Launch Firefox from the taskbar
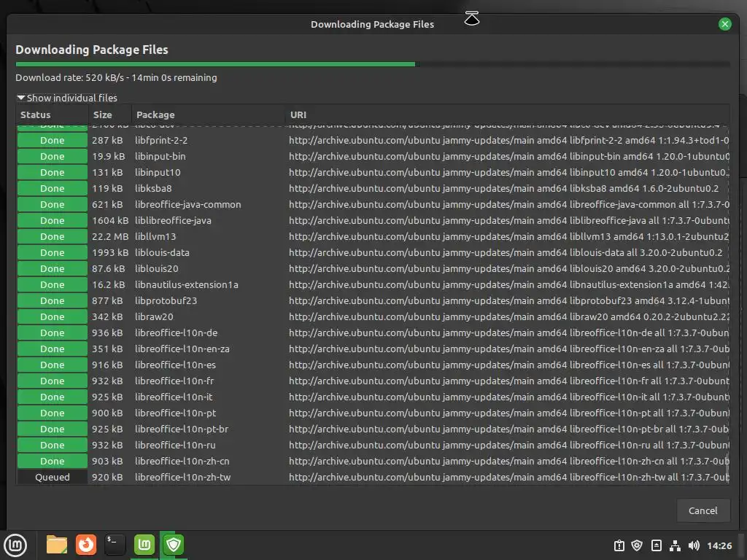 pyautogui.click(x=86, y=545)
